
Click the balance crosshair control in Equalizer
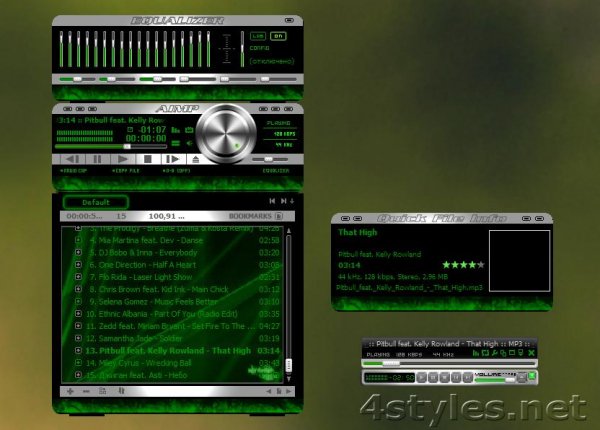coord(227,49)
